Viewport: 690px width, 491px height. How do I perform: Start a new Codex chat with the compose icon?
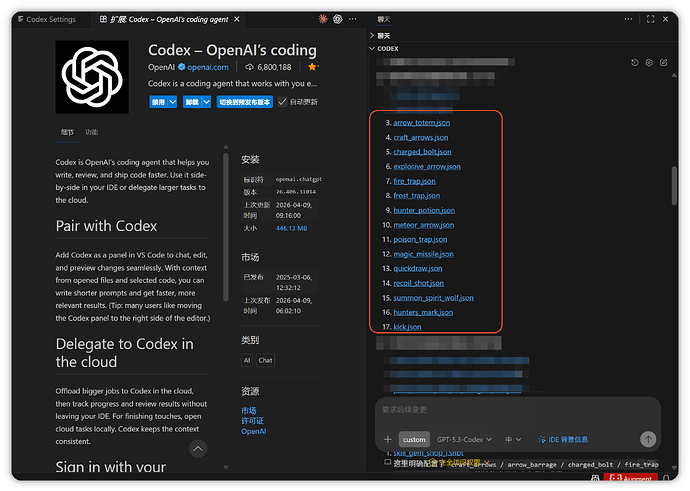pyautogui.click(x=664, y=62)
